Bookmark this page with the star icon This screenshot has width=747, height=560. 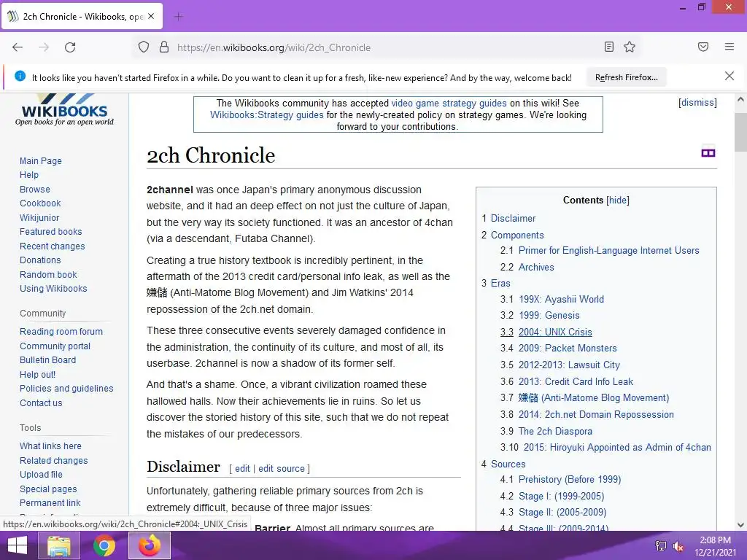point(630,47)
